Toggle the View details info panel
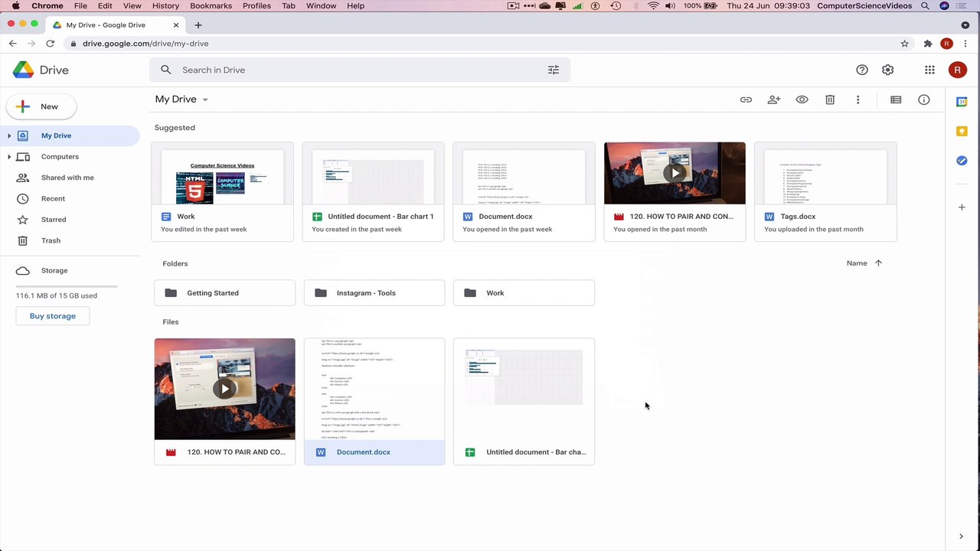980x551 pixels. (924, 99)
